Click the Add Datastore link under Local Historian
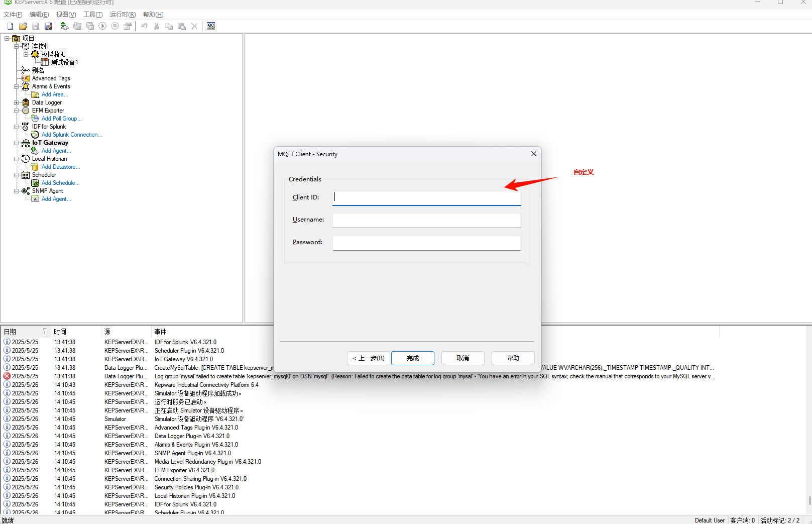 (61, 166)
